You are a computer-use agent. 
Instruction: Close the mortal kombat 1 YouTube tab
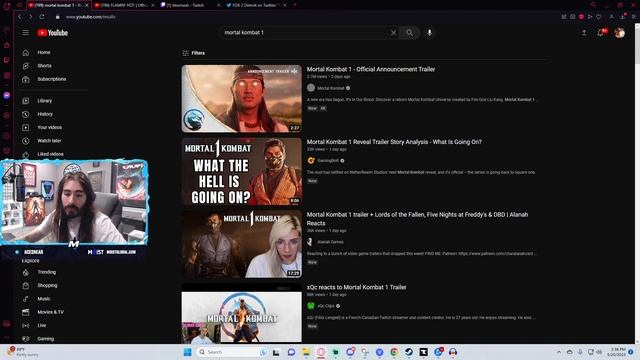[87, 5]
